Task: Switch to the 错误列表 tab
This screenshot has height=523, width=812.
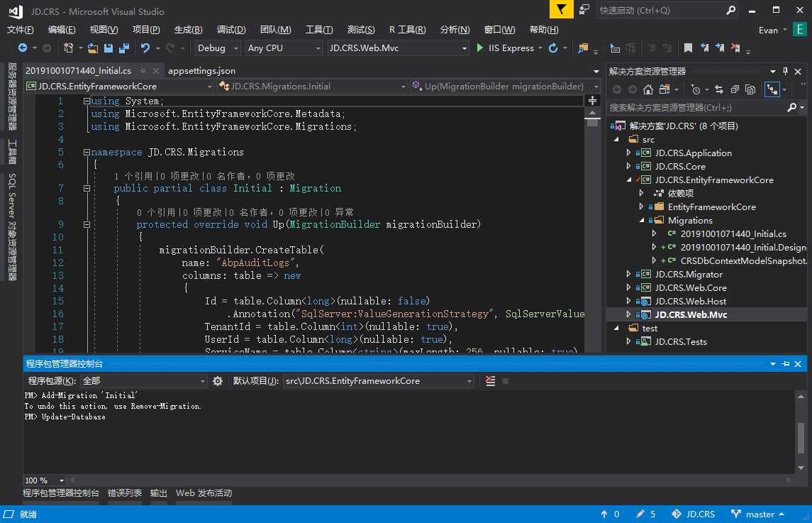Action: tap(125, 493)
